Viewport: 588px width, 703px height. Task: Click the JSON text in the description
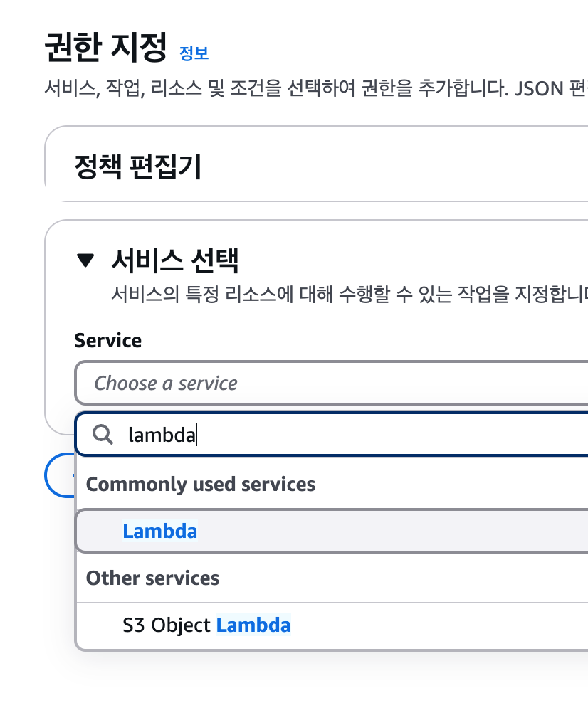pos(539,88)
